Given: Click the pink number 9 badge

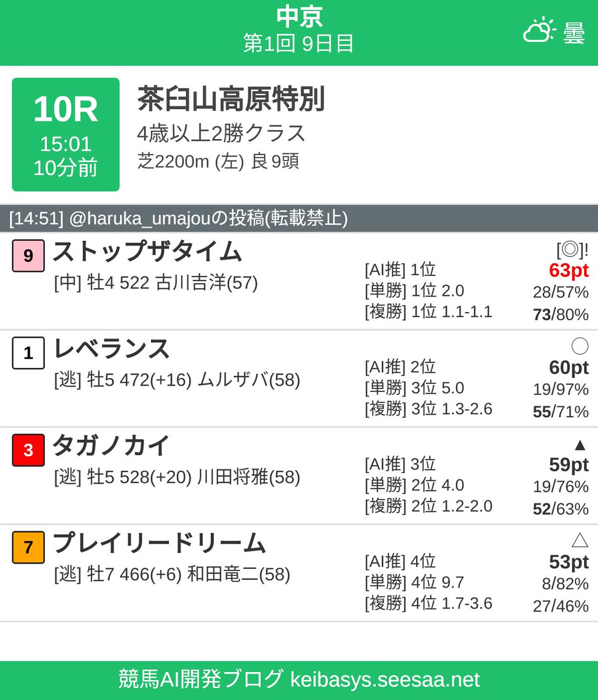Looking at the screenshot, I should pos(28,256).
